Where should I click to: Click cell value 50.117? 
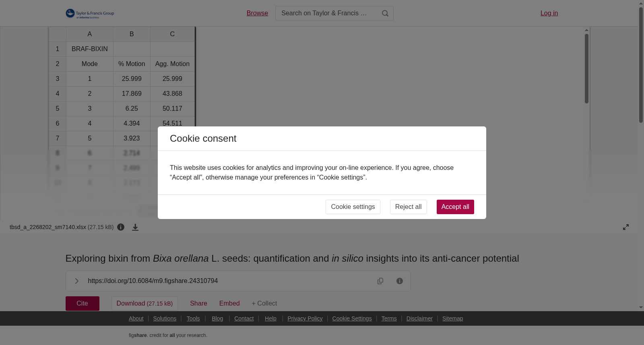click(172, 109)
